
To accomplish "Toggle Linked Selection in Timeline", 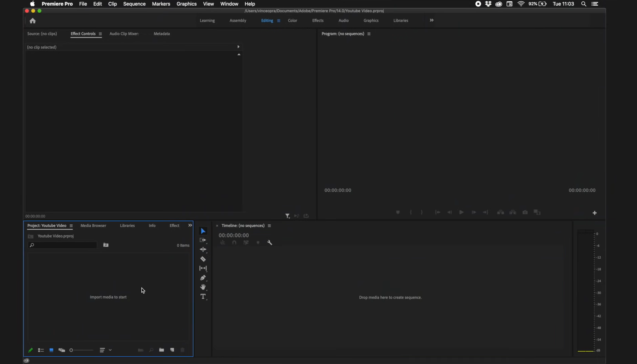I will (x=246, y=243).
